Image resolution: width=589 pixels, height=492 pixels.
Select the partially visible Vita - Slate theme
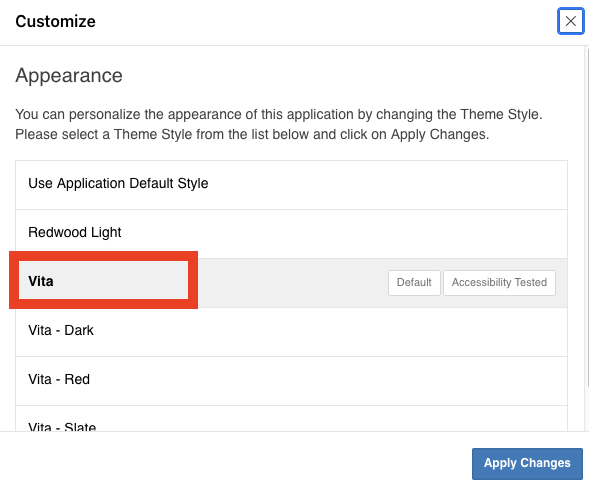[x=291, y=419]
